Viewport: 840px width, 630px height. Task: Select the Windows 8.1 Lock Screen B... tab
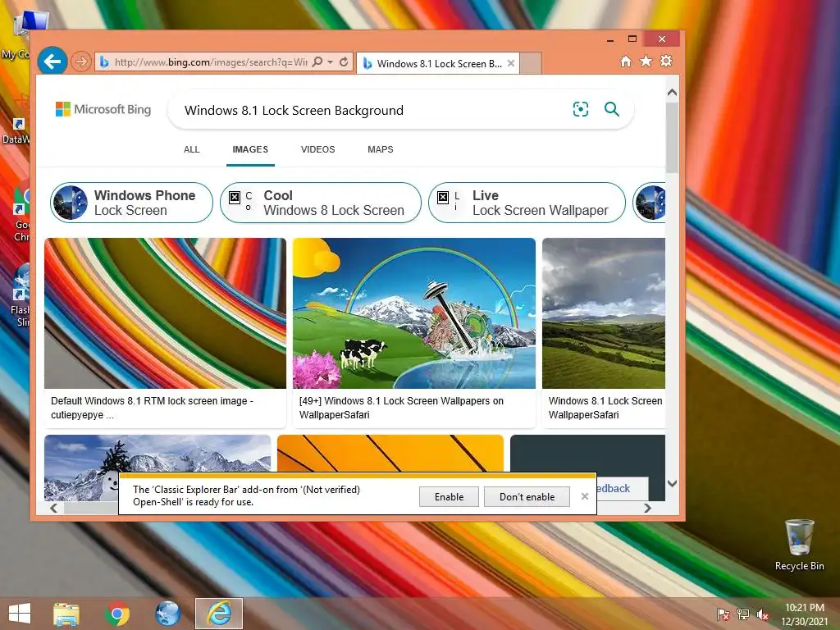tap(438, 63)
